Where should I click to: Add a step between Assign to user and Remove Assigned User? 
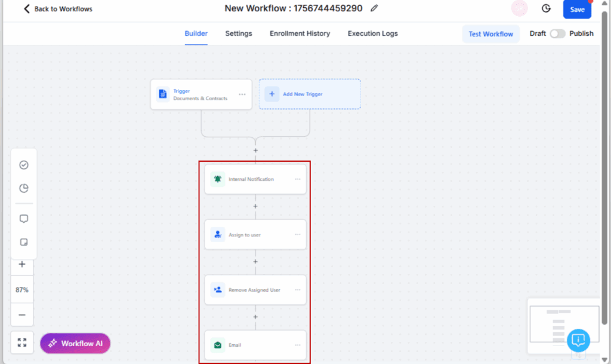255,261
